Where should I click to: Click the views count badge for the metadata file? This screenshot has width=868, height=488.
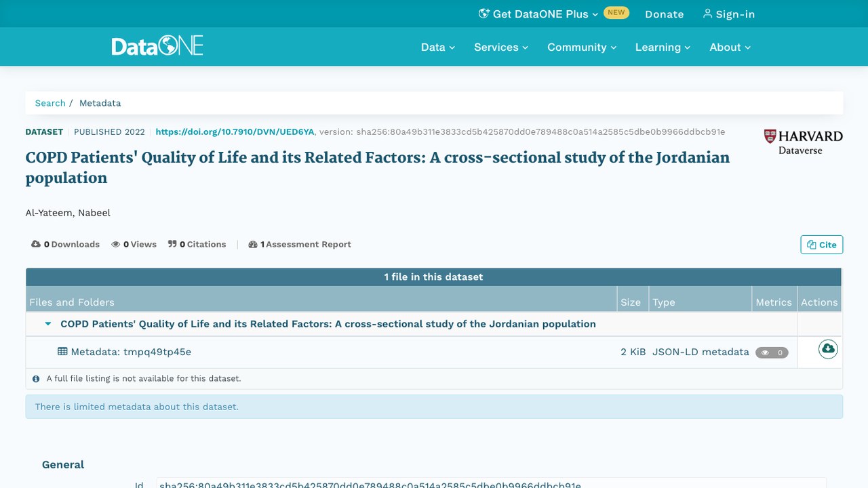(772, 352)
